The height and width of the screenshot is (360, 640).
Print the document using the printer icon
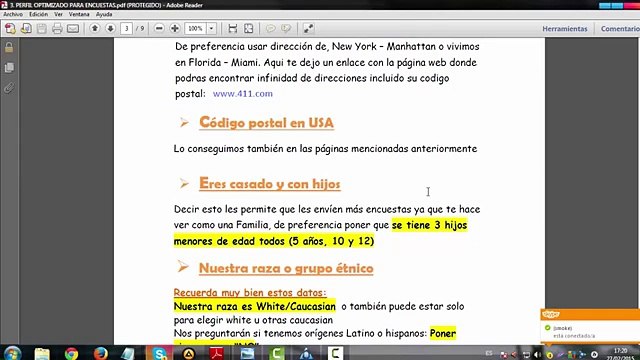(x=57, y=28)
